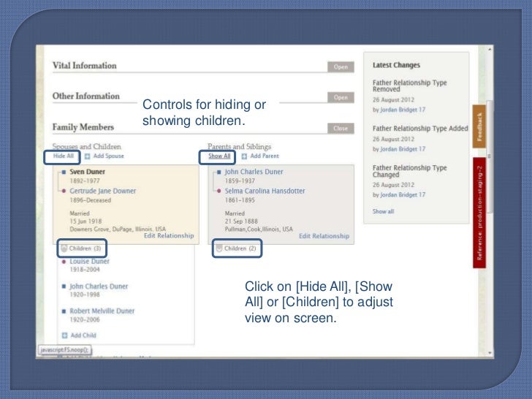The width and height of the screenshot is (532, 399).
Task: Click the Latest Changes heading
Action: [x=396, y=65]
